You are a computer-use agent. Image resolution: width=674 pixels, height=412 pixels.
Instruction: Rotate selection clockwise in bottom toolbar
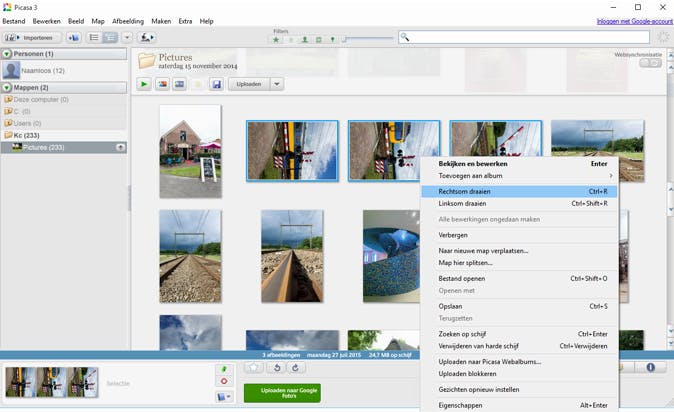pos(295,368)
